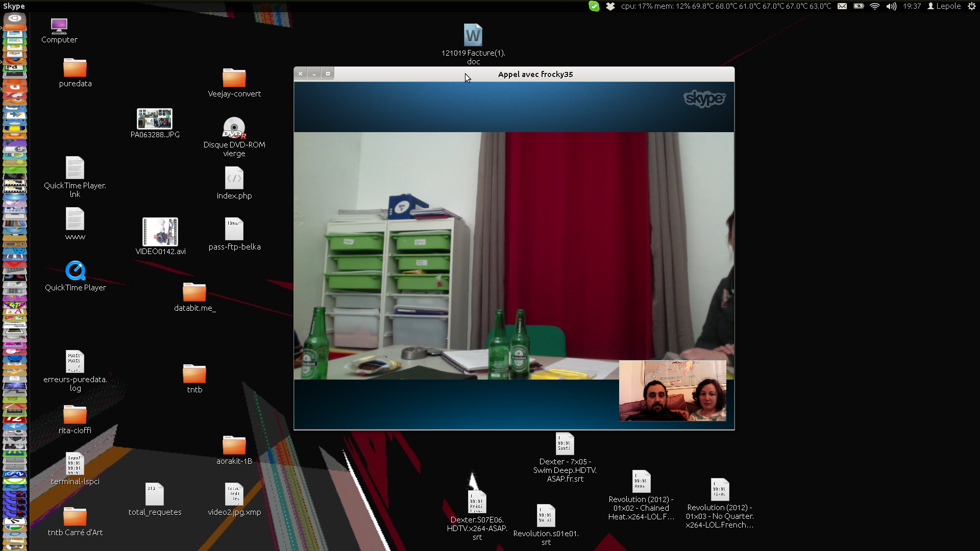
Task: Open the Wi-Fi network indicator
Action: click(875, 6)
